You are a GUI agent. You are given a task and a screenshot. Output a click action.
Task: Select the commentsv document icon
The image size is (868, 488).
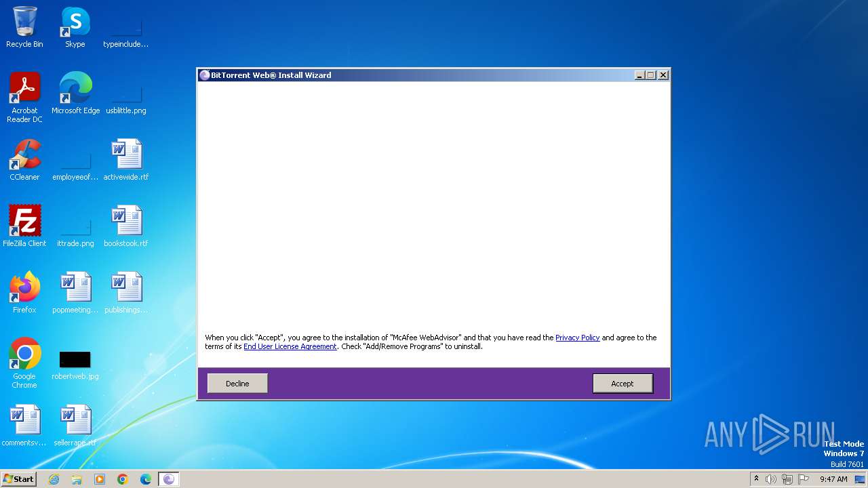coord(24,426)
